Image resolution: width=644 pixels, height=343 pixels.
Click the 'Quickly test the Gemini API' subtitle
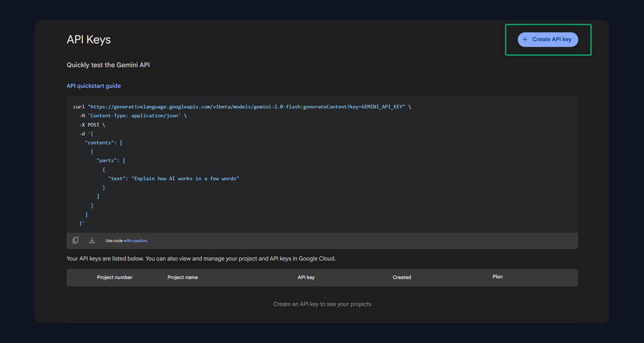[x=108, y=65]
